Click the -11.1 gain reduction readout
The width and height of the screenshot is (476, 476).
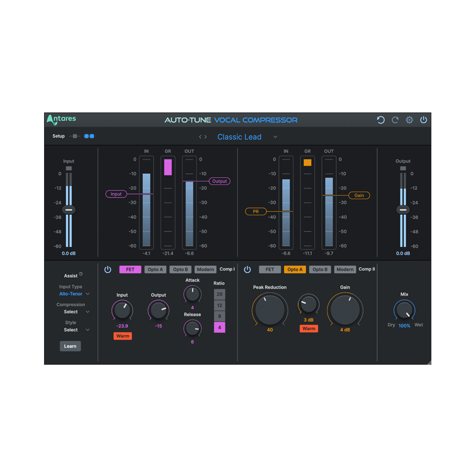(x=308, y=253)
